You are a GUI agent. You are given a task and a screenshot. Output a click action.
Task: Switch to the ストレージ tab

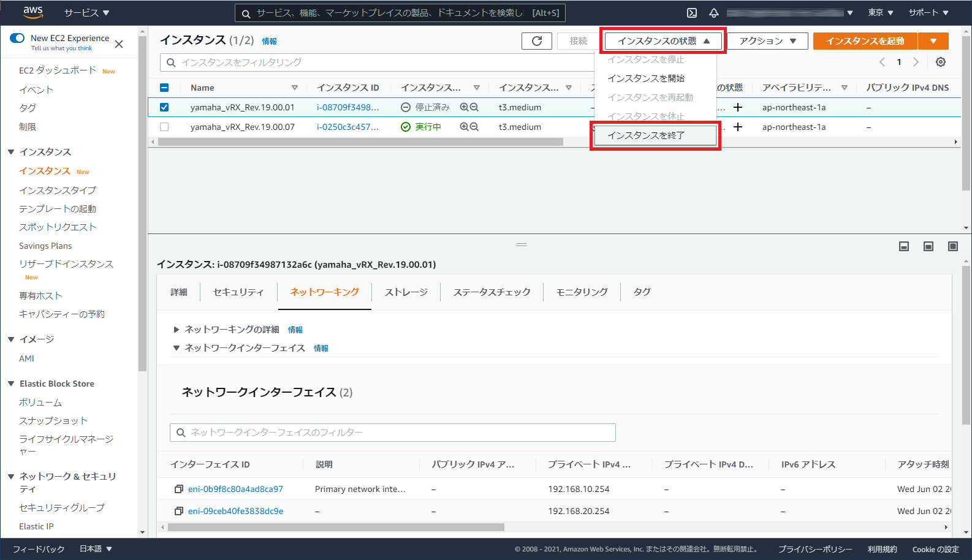pos(406,292)
